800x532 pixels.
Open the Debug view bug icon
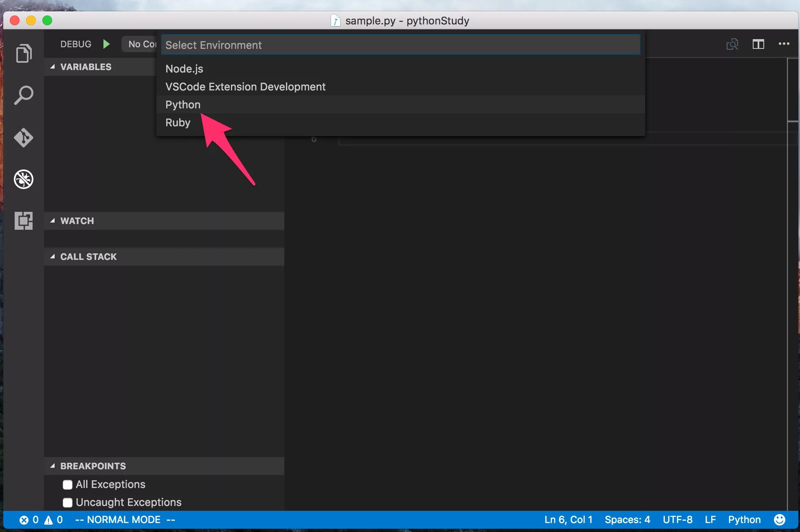click(24, 179)
